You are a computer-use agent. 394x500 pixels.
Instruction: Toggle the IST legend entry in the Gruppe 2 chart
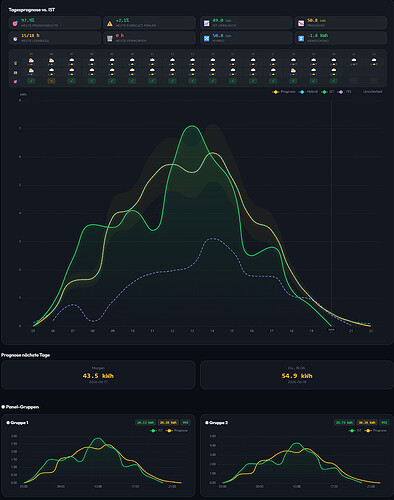click(355, 431)
